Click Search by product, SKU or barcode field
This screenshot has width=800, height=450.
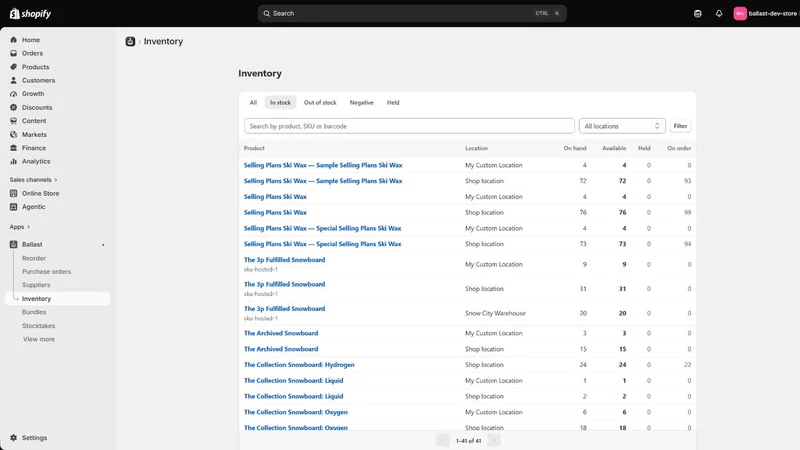tap(409, 126)
